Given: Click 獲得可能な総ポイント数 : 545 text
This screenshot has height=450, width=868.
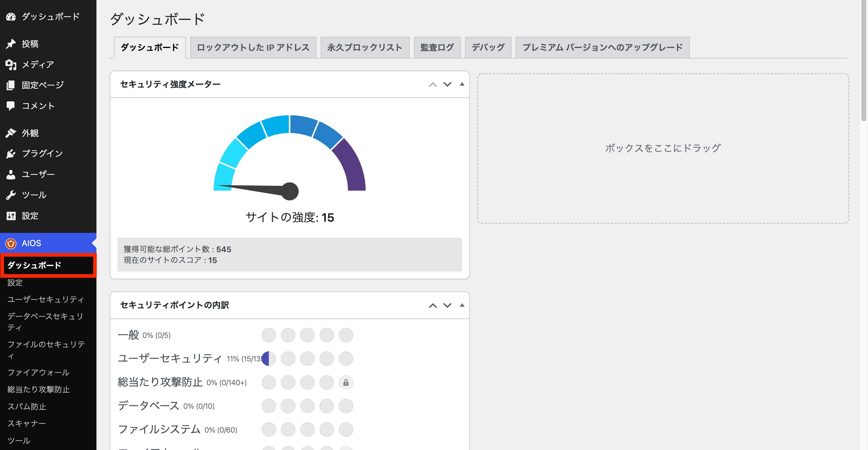Looking at the screenshot, I should click(x=177, y=249).
